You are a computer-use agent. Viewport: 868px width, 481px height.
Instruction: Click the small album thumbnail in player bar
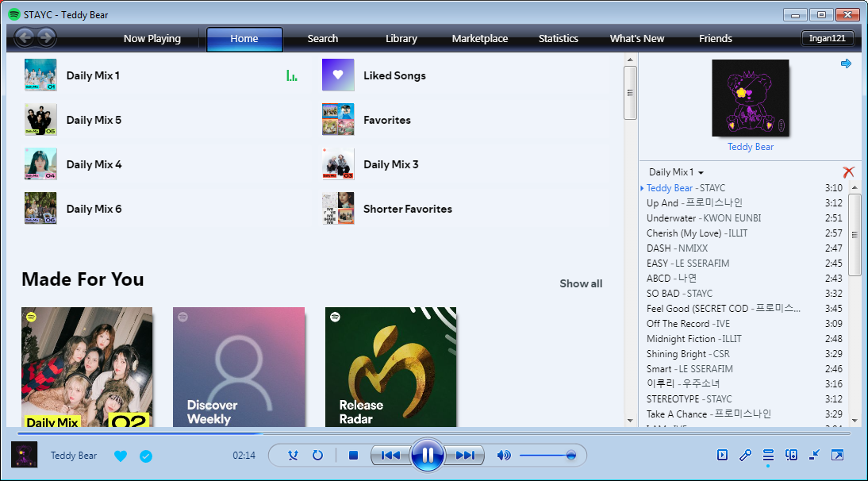(25, 455)
